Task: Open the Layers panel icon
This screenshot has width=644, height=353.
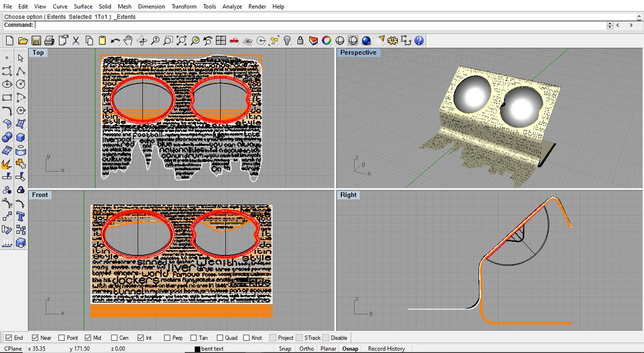Action: click(x=313, y=41)
